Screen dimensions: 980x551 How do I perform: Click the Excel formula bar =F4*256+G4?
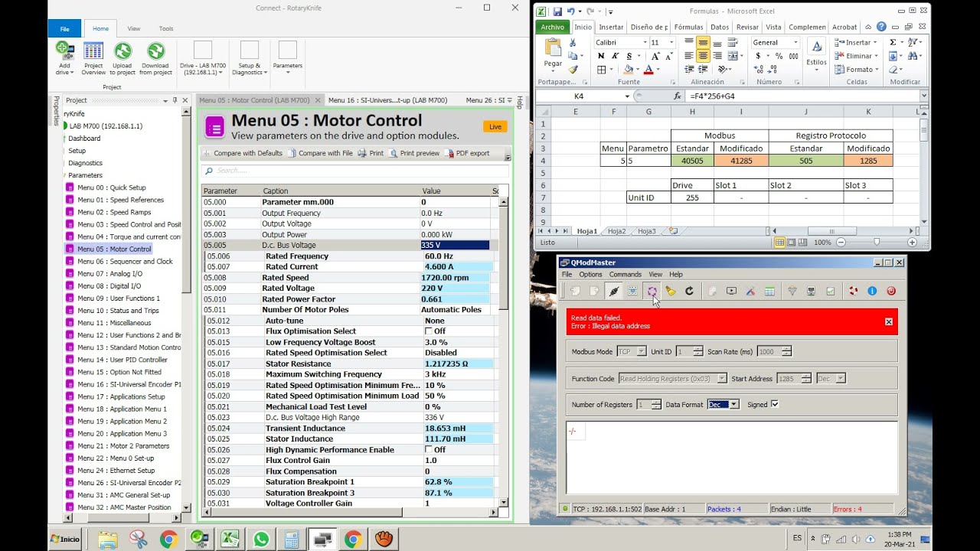point(802,96)
